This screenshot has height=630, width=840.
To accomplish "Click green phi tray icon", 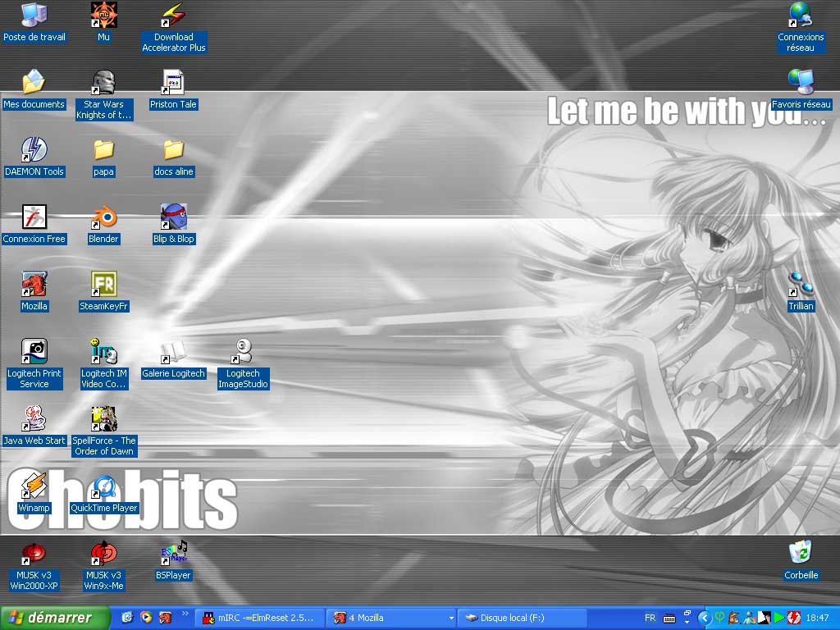I will (719, 618).
